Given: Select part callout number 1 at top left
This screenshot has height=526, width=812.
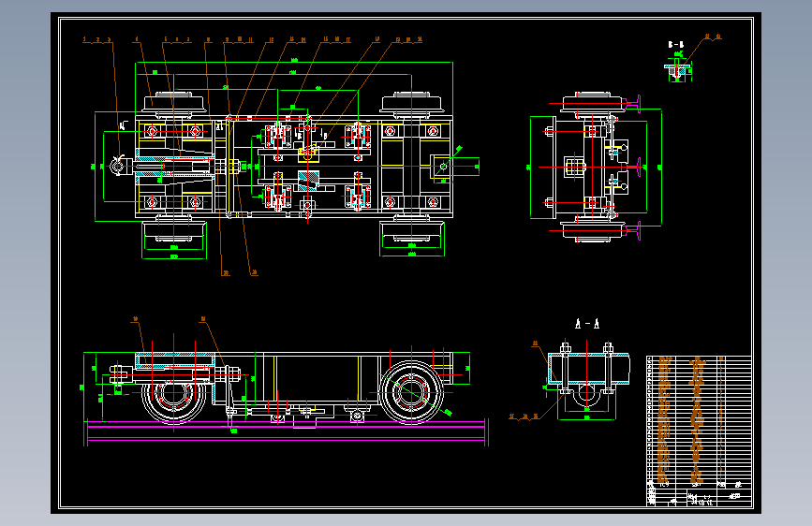Looking at the screenshot, I should tap(84, 39).
